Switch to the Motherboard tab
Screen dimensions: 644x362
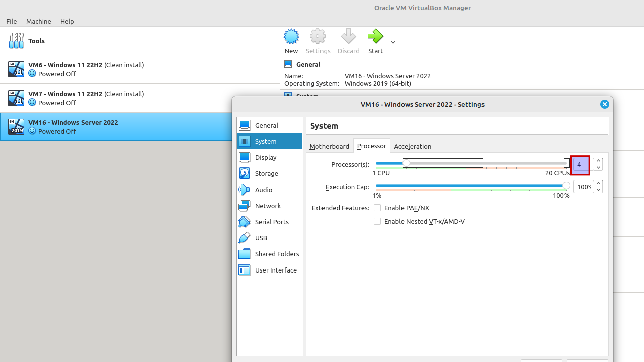point(329,146)
